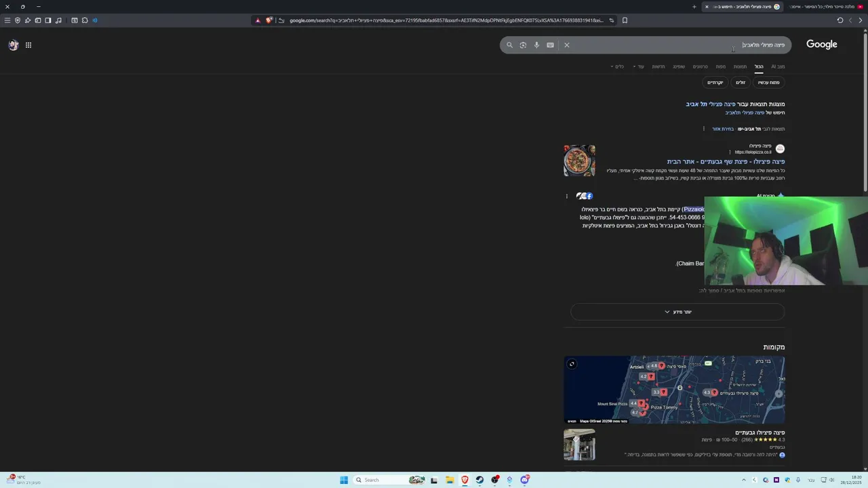
Task: Open the Brave playlist music note icon
Action: click(58, 20)
